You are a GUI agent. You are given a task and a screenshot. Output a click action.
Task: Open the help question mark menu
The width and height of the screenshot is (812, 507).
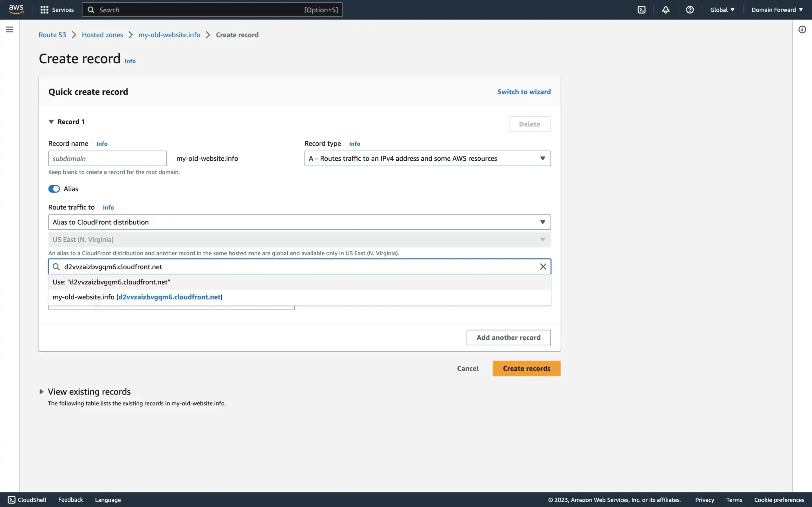click(690, 10)
